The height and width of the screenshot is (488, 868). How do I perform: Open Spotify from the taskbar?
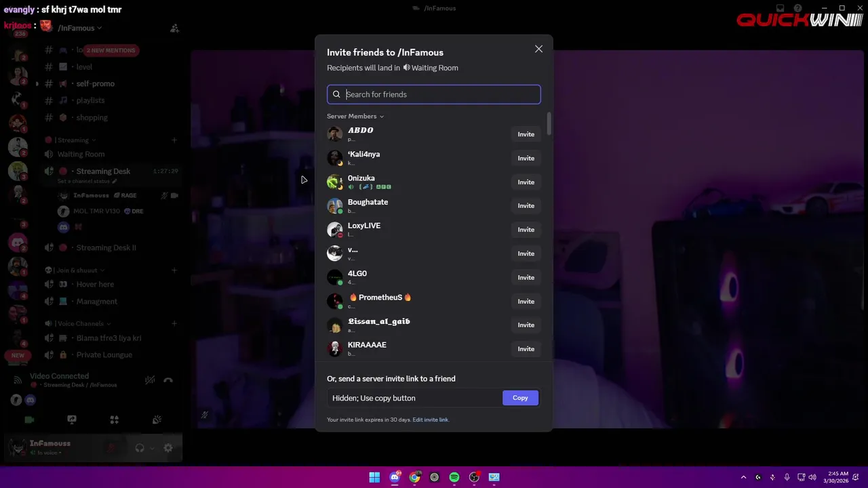click(x=454, y=477)
